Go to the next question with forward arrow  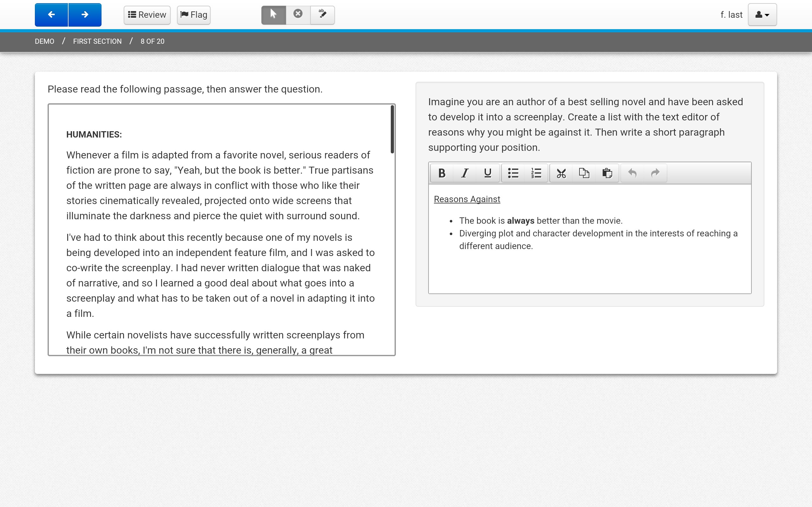(85, 15)
